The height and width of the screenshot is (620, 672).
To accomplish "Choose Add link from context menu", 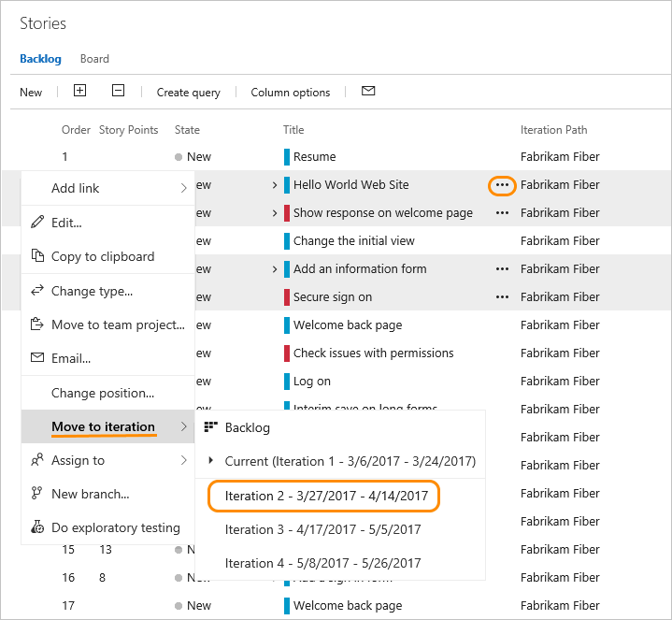I will (x=108, y=188).
